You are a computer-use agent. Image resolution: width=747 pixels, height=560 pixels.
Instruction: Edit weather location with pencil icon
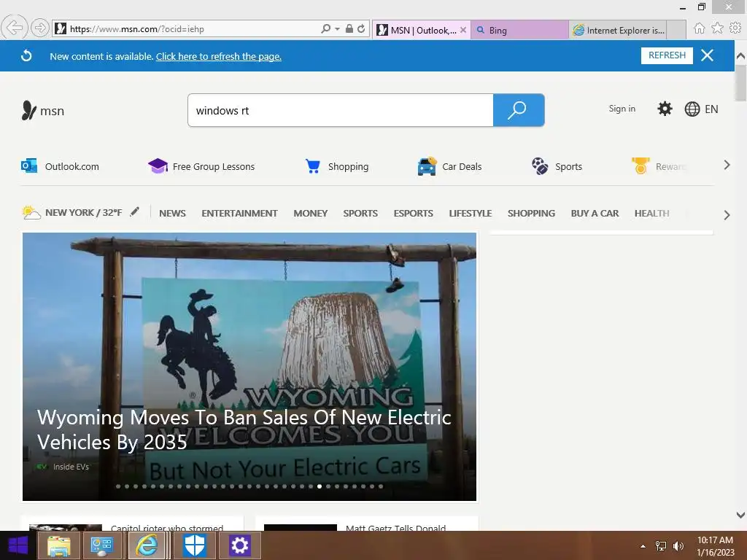[135, 211]
